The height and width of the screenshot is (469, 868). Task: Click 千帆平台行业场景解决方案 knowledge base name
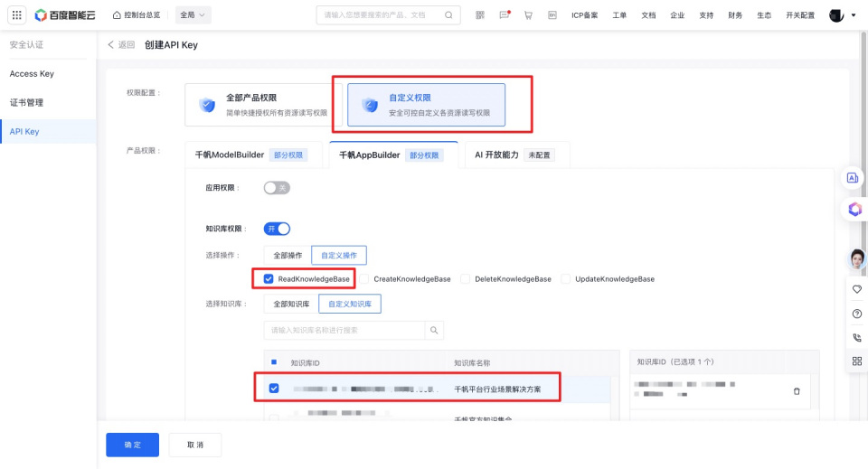click(x=497, y=389)
